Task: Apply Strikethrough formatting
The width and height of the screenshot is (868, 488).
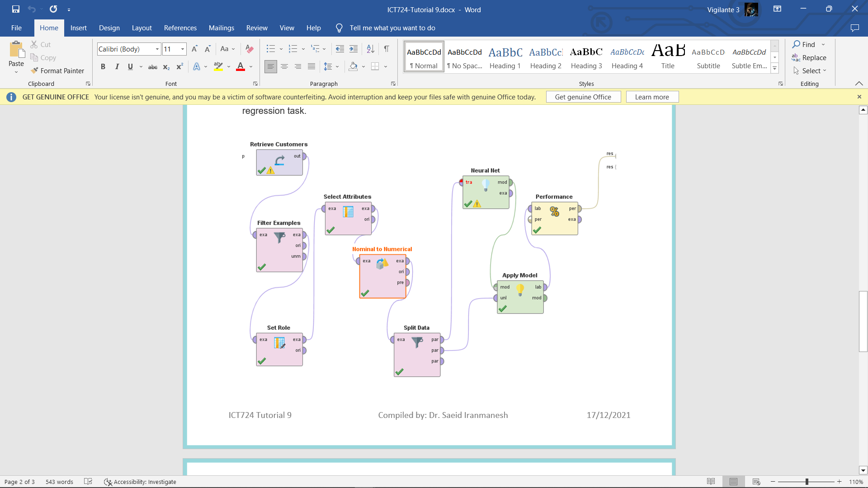Action: (x=153, y=67)
